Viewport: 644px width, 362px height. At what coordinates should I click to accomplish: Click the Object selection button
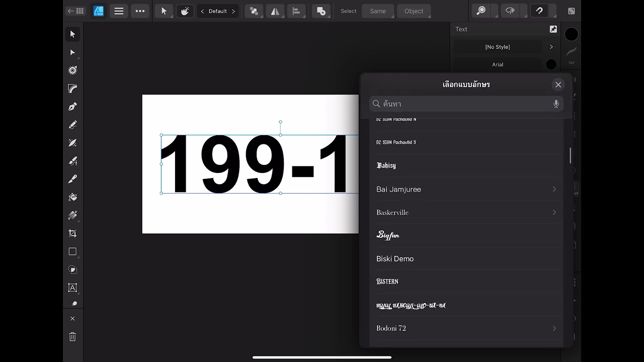pos(414,11)
